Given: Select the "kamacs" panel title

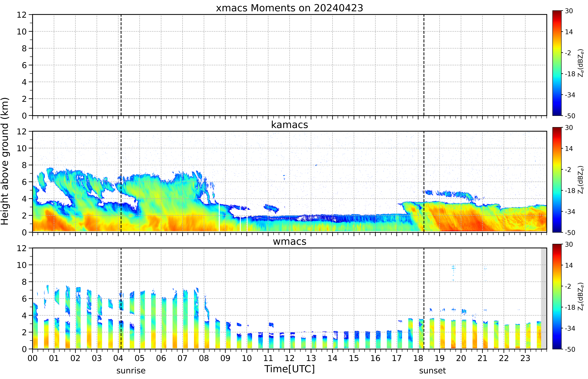Looking at the screenshot, I should point(289,125).
